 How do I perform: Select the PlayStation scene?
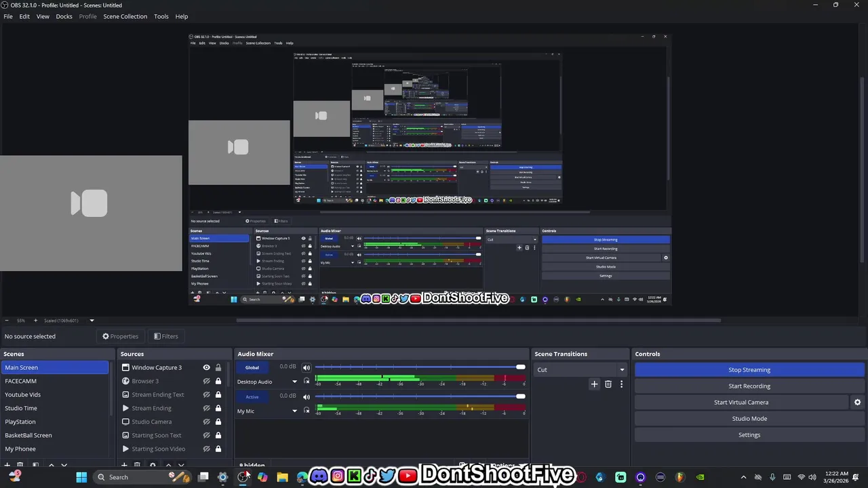[x=54, y=422]
